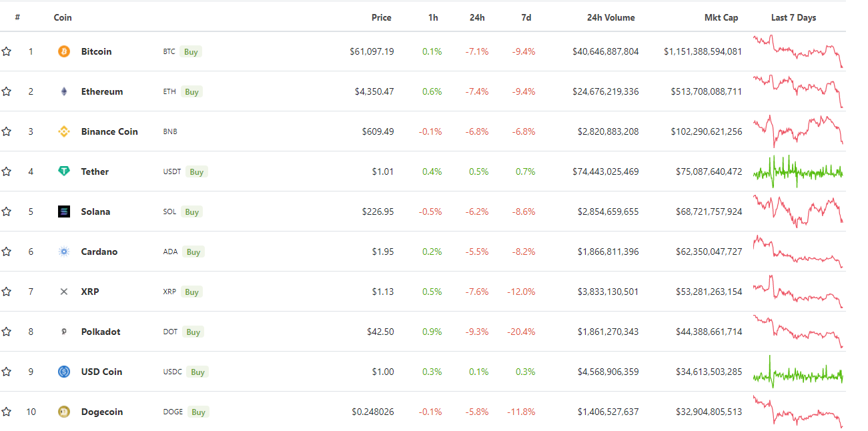Click the Bitcoin logo icon
868x431 pixels.
click(x=64, y=51)
